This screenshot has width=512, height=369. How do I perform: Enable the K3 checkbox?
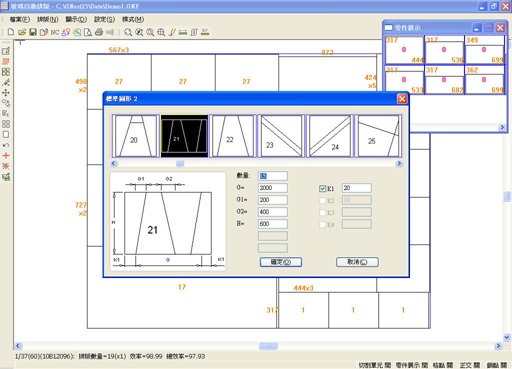click(x=322, y=213)
